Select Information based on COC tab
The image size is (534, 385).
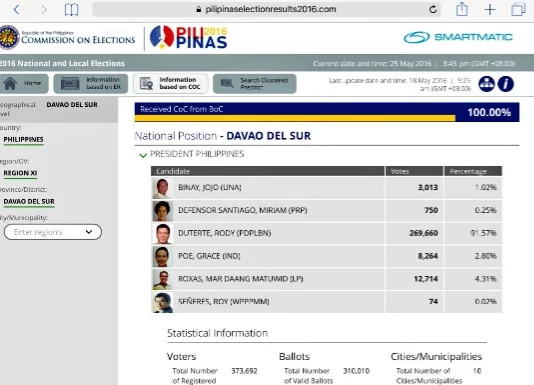(x=170, y=83)
